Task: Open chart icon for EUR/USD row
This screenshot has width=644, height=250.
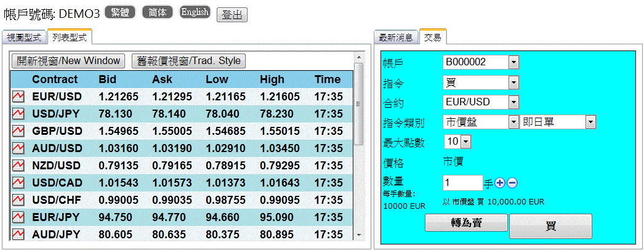Action: pyautogui.click(x=18, y=97)
